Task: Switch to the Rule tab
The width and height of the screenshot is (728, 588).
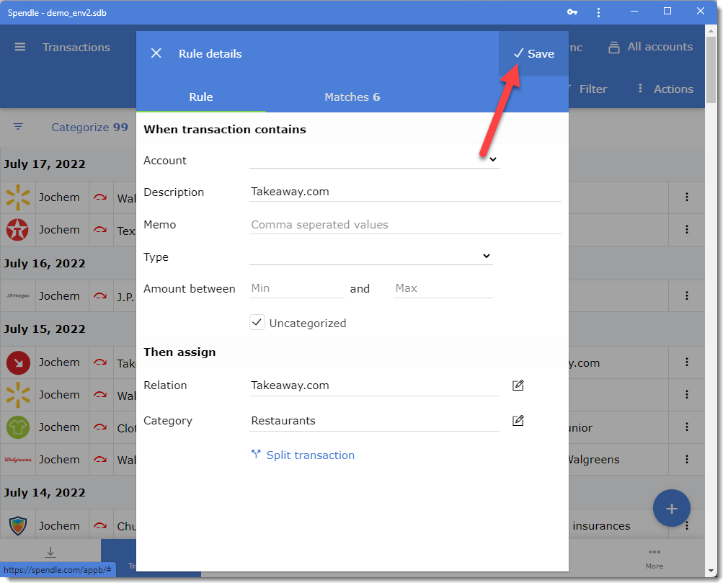Action: [x=200, y=97]
